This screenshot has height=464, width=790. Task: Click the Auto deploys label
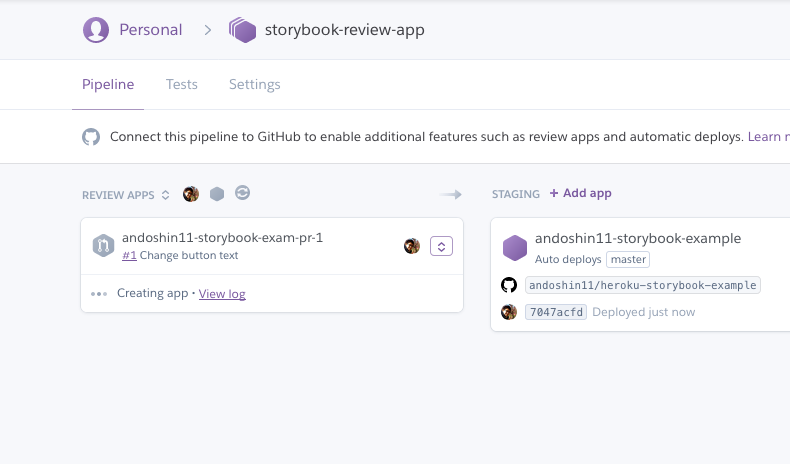(568, 259)
